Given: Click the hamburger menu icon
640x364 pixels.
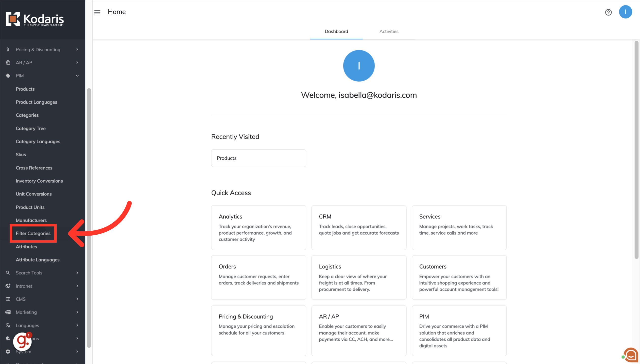Looking at the screenshot, I should coord(97,12).
